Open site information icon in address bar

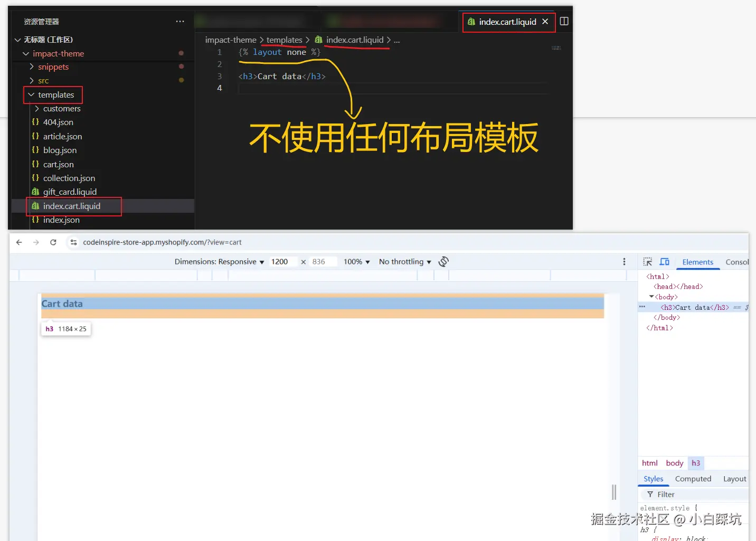73,242
